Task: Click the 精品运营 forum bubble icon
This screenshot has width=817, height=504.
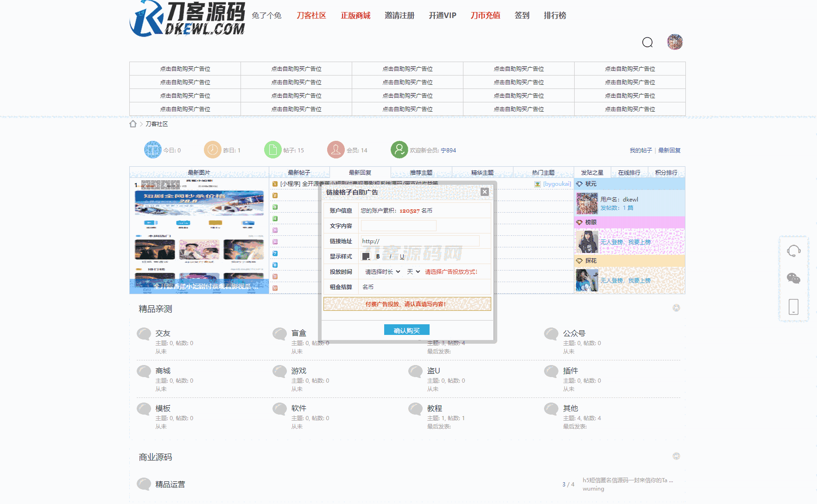Action: pos(144,485)
